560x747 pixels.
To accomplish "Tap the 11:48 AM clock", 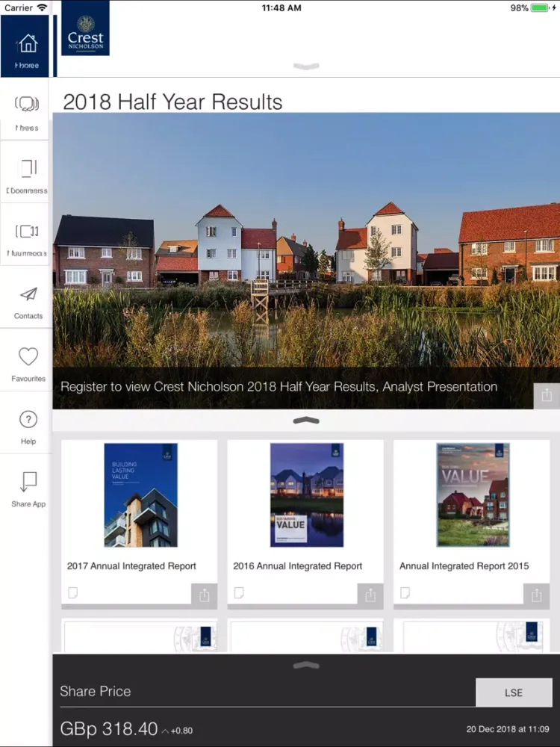I will point(281,7).
